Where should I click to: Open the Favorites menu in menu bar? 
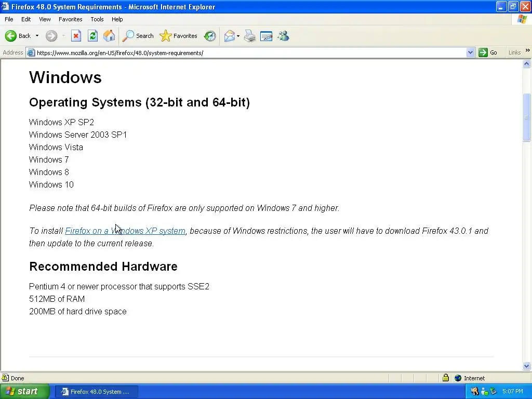(70, 19)
